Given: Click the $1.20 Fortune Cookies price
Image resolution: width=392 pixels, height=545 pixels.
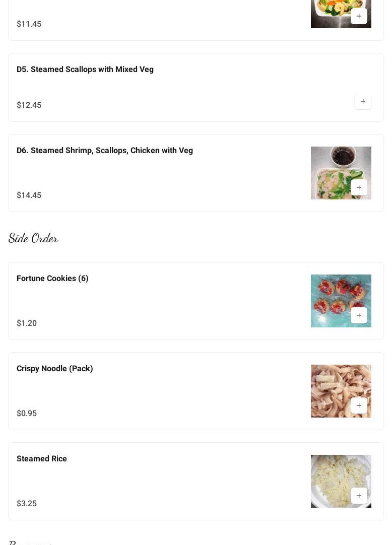Looking at the screenshot, I should [27, 323].
